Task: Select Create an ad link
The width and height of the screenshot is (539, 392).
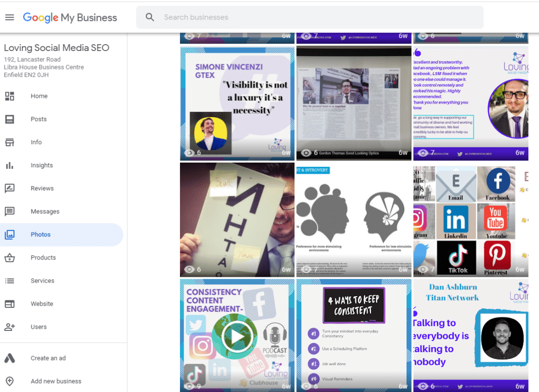Action: click(x=48, y=358)
